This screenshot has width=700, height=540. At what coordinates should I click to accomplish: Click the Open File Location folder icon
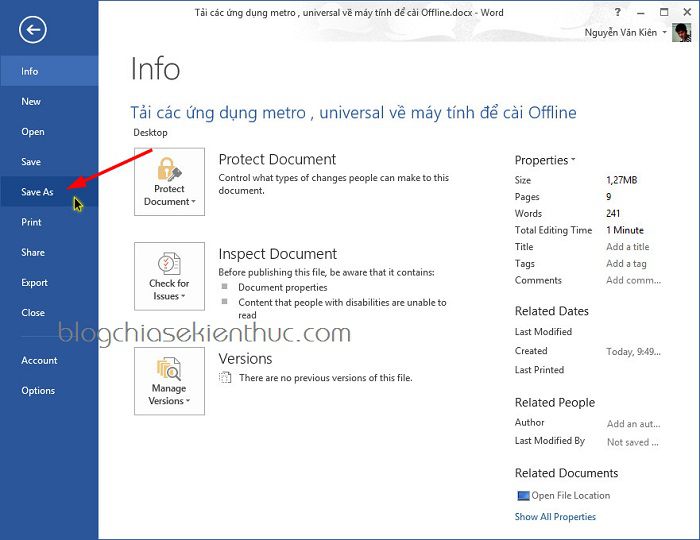tap(523, 496)
